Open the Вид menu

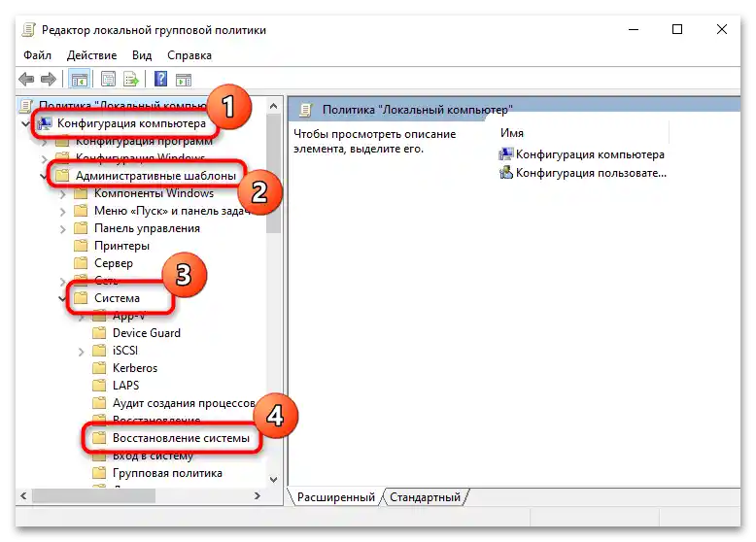coord(142,55)
